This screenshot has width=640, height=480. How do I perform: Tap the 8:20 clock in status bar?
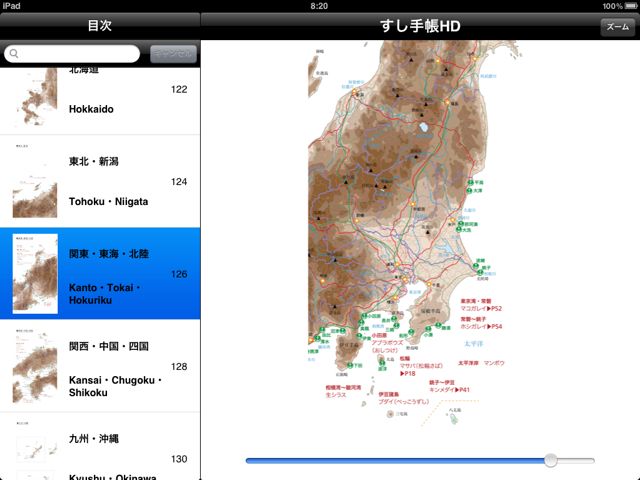click(319, 6)
